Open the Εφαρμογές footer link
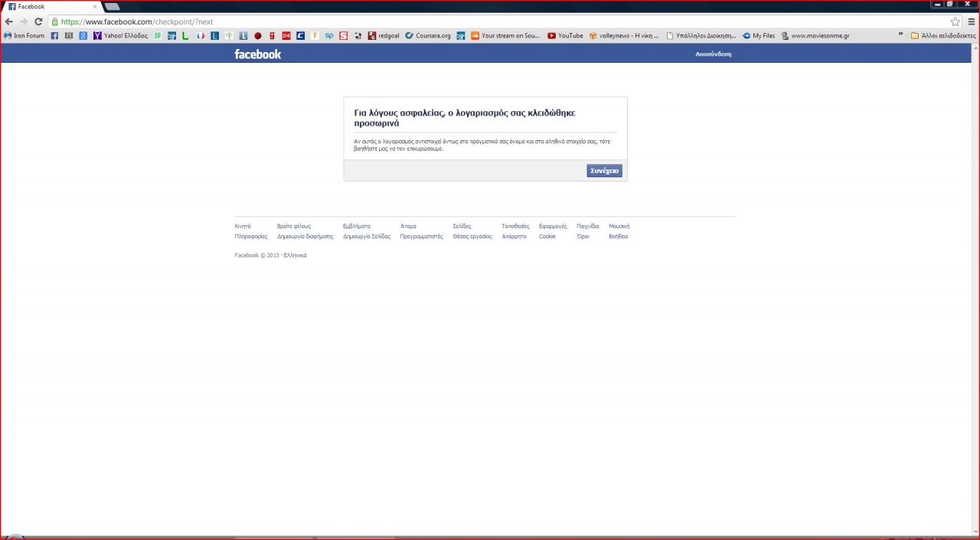The height and width of the screenshot is (540, 980). (x=553, y=226)
